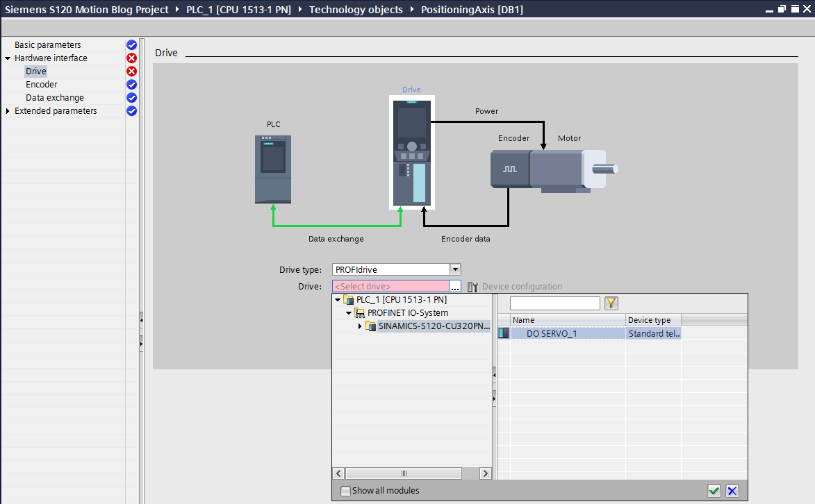Click the blue checkmark status icon beside Encoder
The width and height of the screenshot is (815, 504).
[x=131, y=84]
